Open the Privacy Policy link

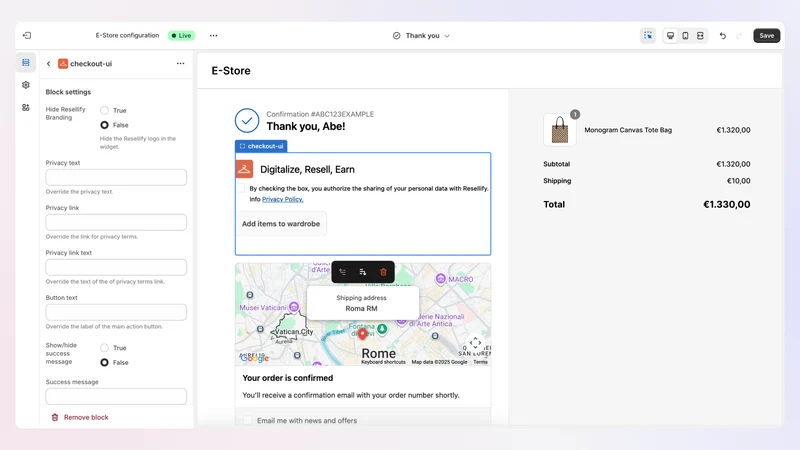coord(283,199)
